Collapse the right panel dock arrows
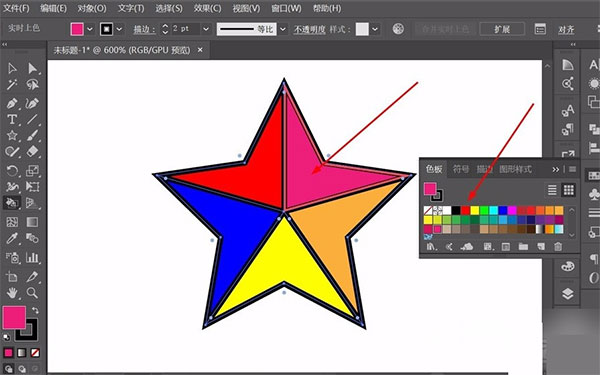 [x=573, y=44]
